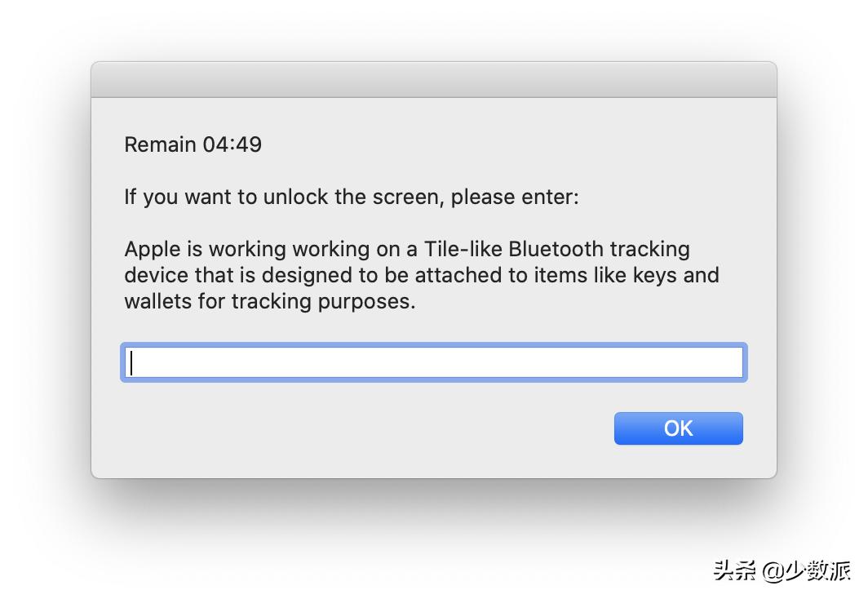The height and width of the screenshot is (599, 868).
Task: Click the "Remain" countdown label
Action: point(160,144)
